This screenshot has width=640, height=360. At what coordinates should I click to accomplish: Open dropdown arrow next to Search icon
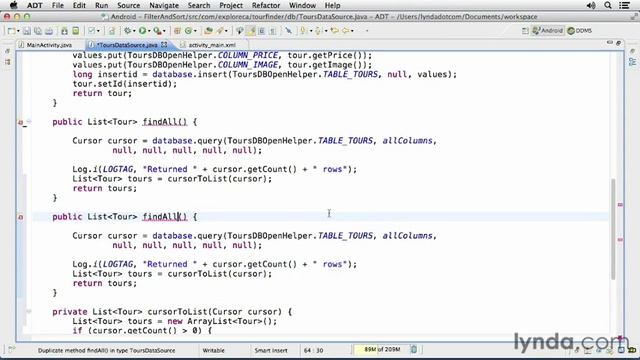[227, 31]
